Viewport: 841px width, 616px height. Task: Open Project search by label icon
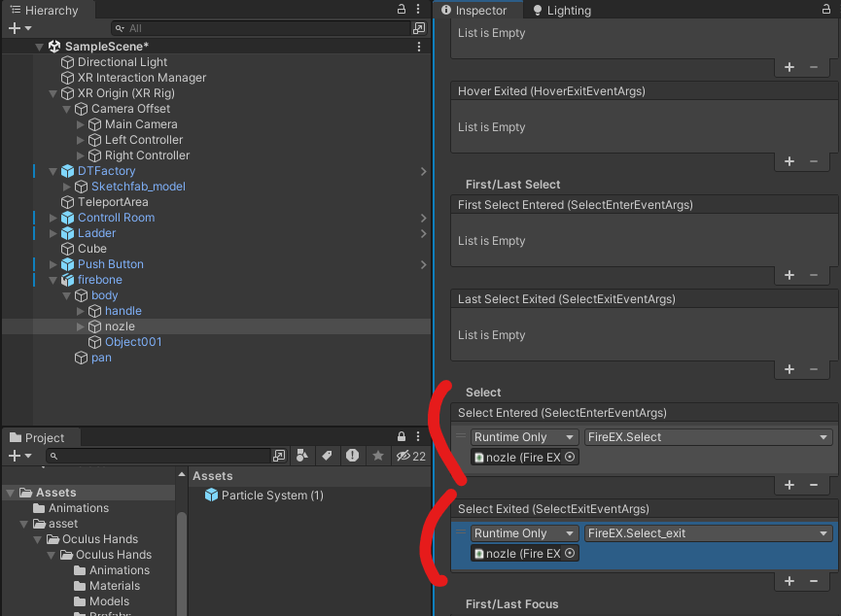coord(327,456)
